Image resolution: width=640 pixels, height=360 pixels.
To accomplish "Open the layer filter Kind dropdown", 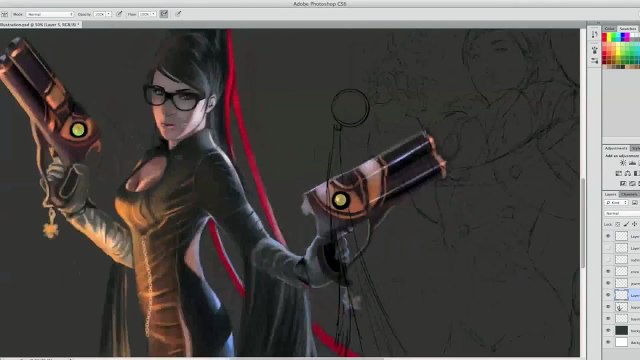I will pos(616,202).
